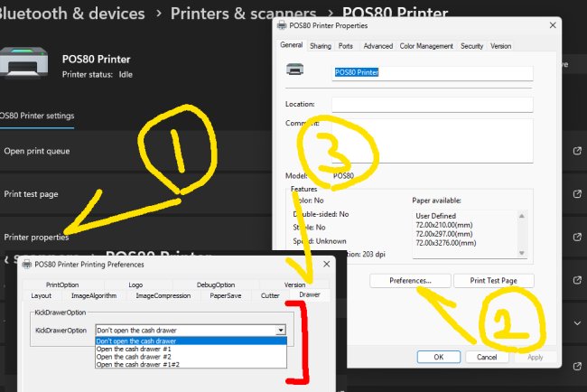The image size is (587, 392).
Task: Open the Security tab in Properties
Action: (x=471, y=46)
